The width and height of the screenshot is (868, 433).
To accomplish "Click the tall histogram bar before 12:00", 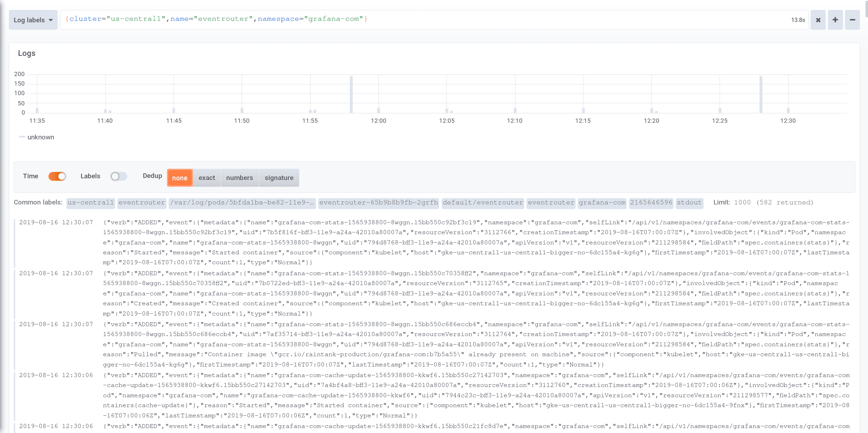I will tap(351, 94).
